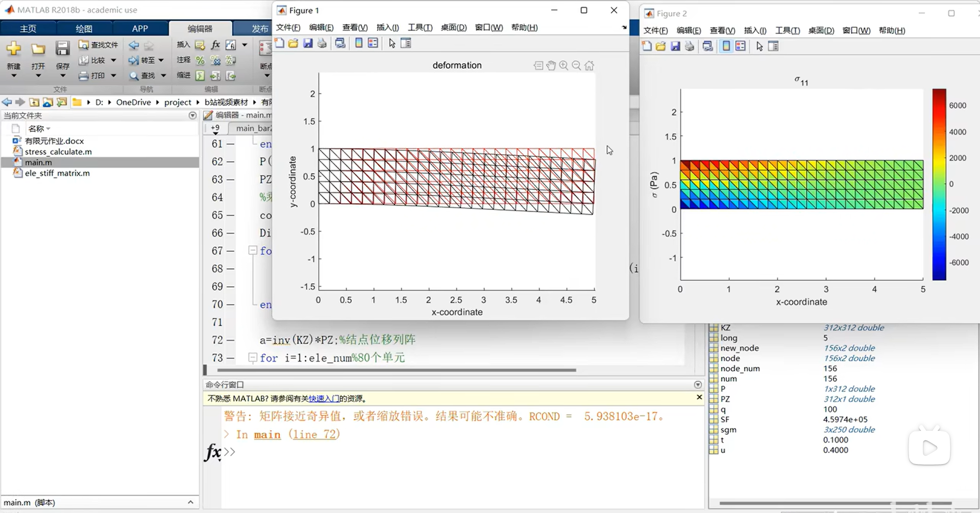
Task: Click the colorbar in Figure 2
Action: coord(939,184)
